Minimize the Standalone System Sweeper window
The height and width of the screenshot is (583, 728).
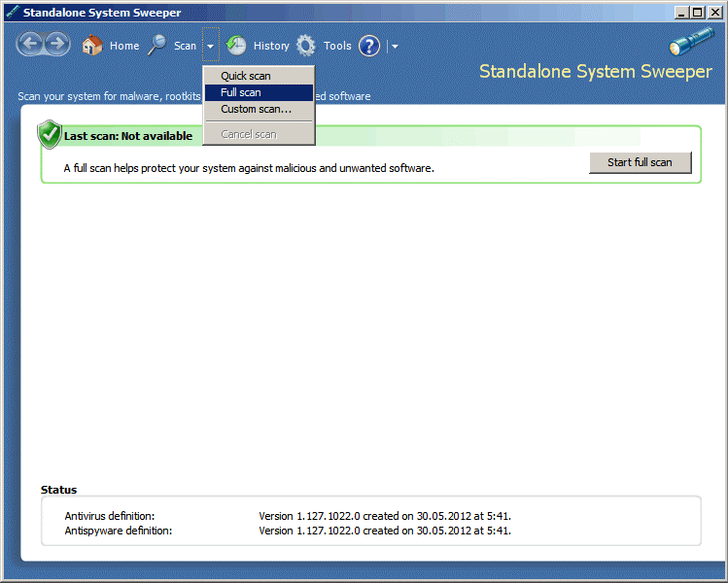pos(681,12)
